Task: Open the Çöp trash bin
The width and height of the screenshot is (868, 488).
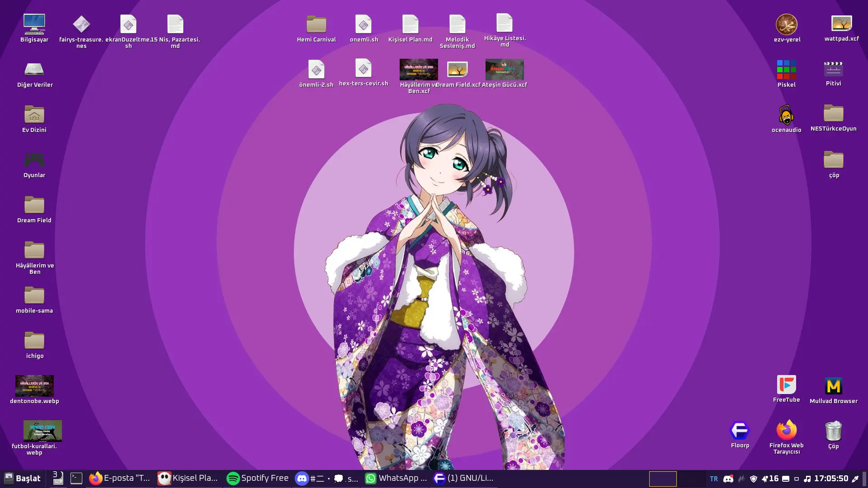Action: pos(833,431)
